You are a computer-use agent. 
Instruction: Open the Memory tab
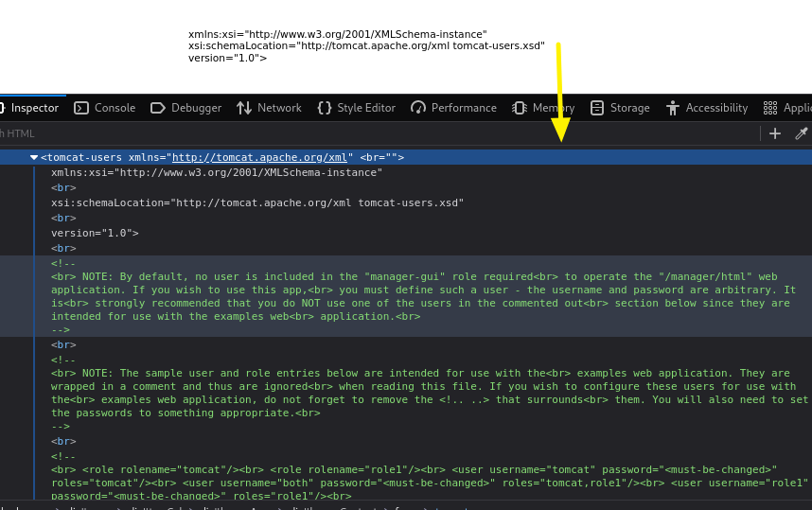click(543, 108)
